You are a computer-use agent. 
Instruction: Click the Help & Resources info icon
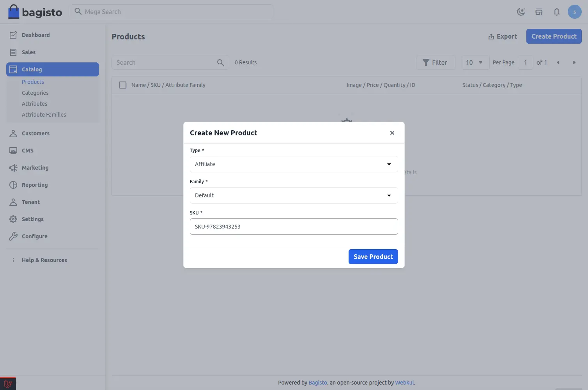(x=13, y=260)
